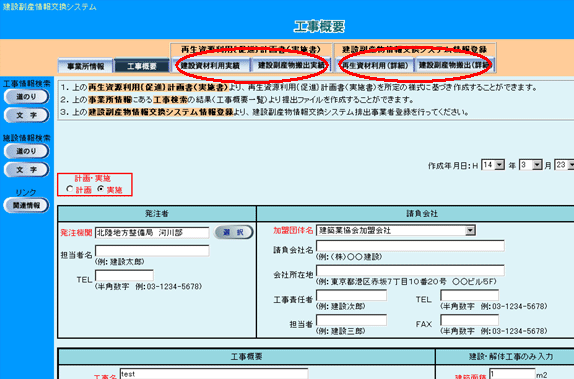Open the 関連情報 link button
The height and width of the screenshot is (379, 574).
coord(26,205)
